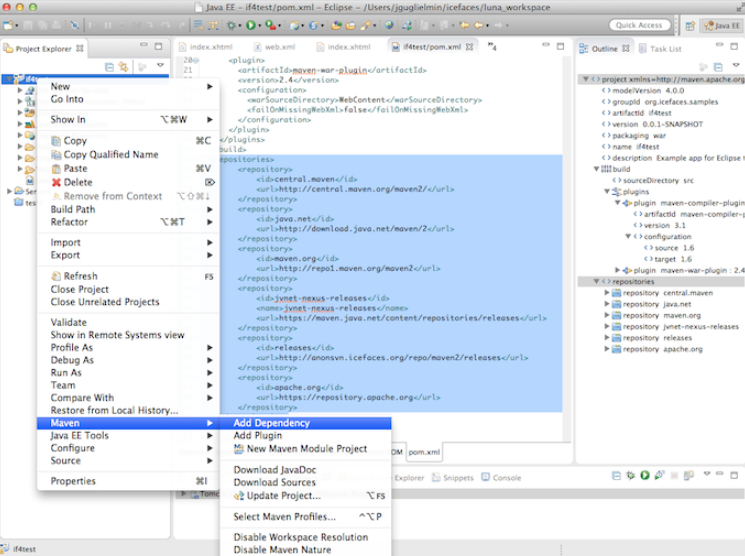Image resolution: width=745 pixels, height=556 pixels.
Task: Toggle Link with Editor in Project Explorer
Action: (124, 66)
